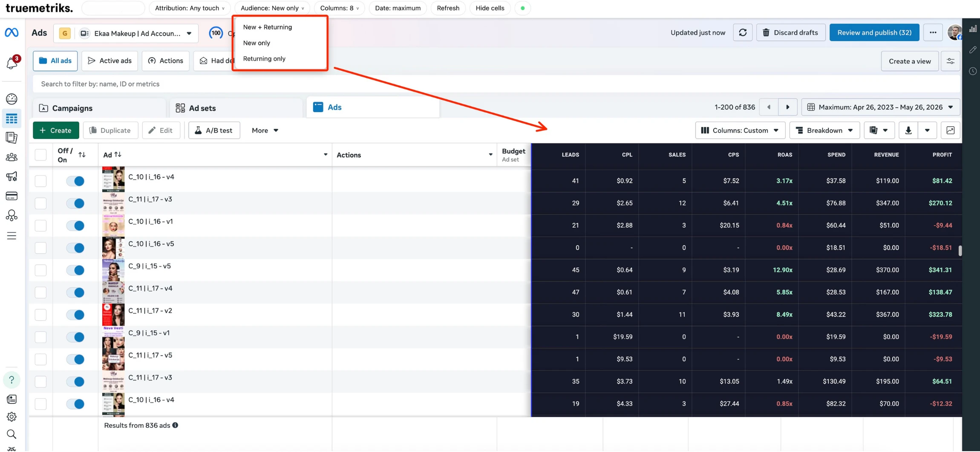Click export download arrow icon
Viewport: 980px width, 452px height.
click(x=908, y=130)
